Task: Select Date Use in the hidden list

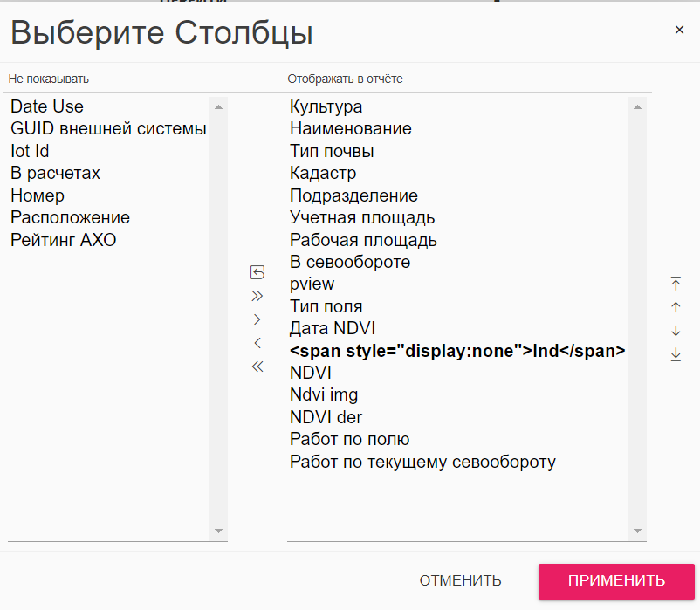Action: pos(47,106)
